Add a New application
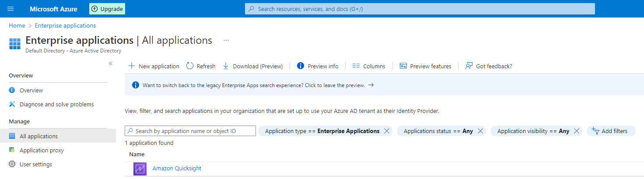This screenshot has height=179, width=644. [154, 66]
